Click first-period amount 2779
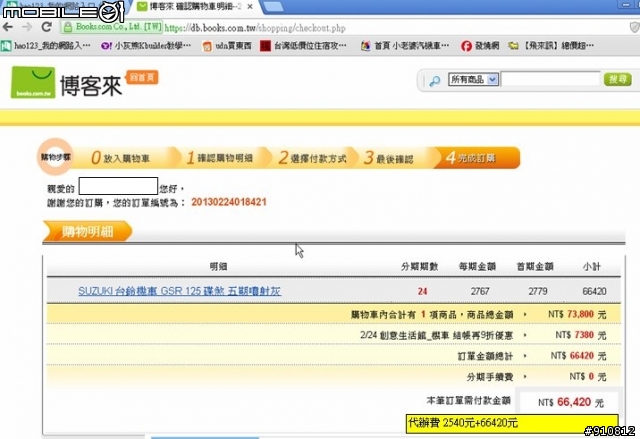Viewport: 640px width, 439px height. [x=537, y=291]
